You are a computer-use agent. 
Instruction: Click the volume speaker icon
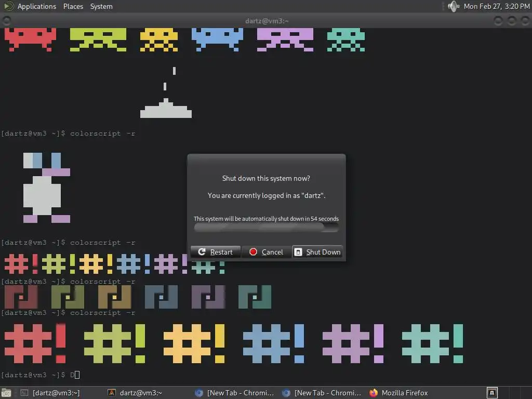pyautogui.click(x=453, y=6)
